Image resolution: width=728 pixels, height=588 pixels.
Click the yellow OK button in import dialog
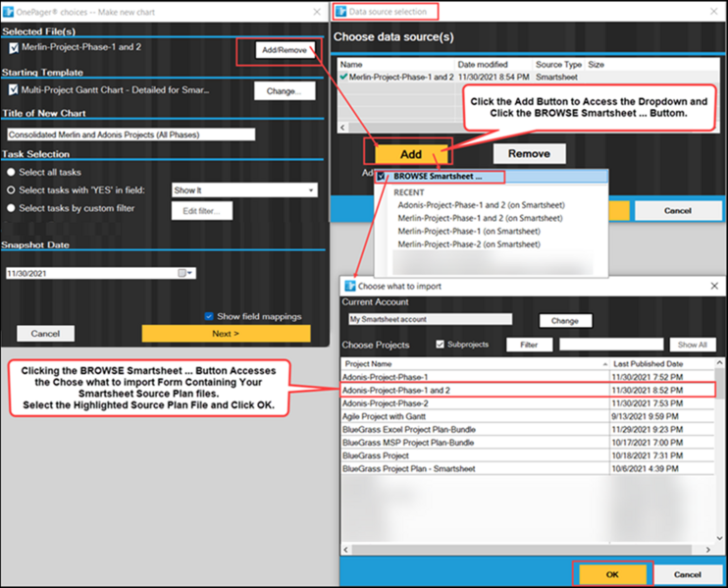coord(612,574)
